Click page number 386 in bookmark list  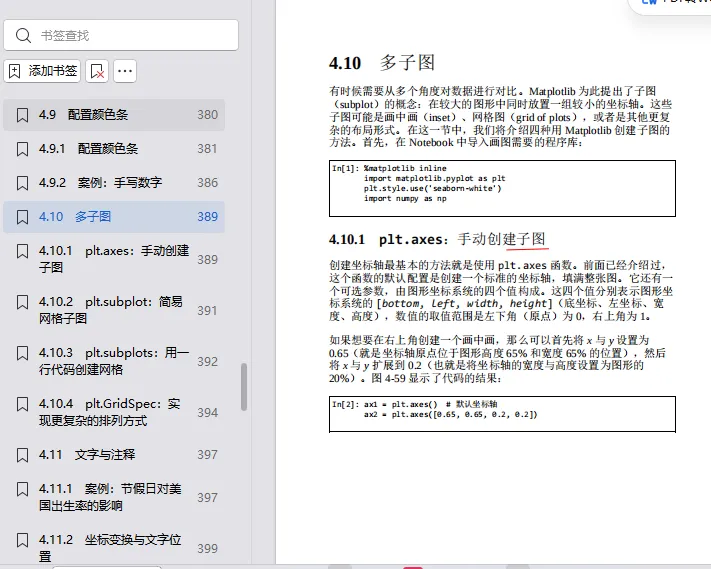point(208,183)
